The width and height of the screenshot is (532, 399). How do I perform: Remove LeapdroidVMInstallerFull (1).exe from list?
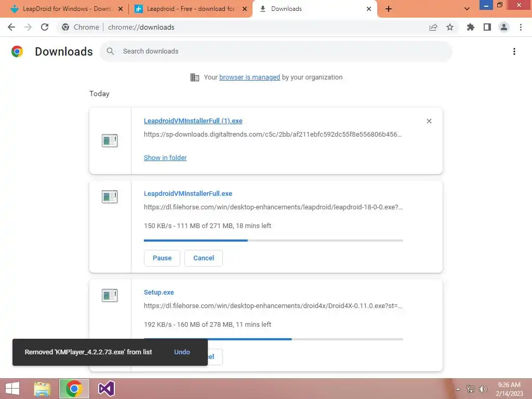coord(429,121)
